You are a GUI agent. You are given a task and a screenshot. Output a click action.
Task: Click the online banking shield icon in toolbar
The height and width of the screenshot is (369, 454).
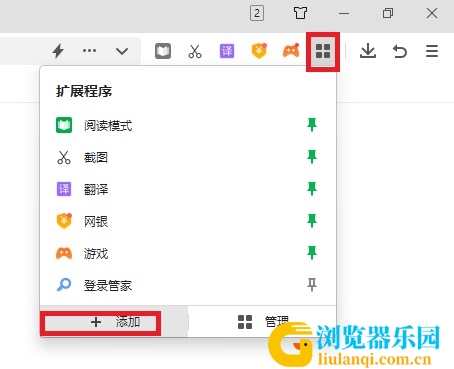[259, 51]
